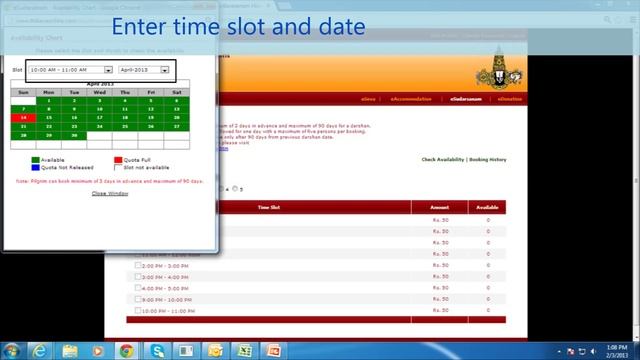Click the Time Slot column header
The width and height of the screenshot is (640, 360).
(269, 207)
